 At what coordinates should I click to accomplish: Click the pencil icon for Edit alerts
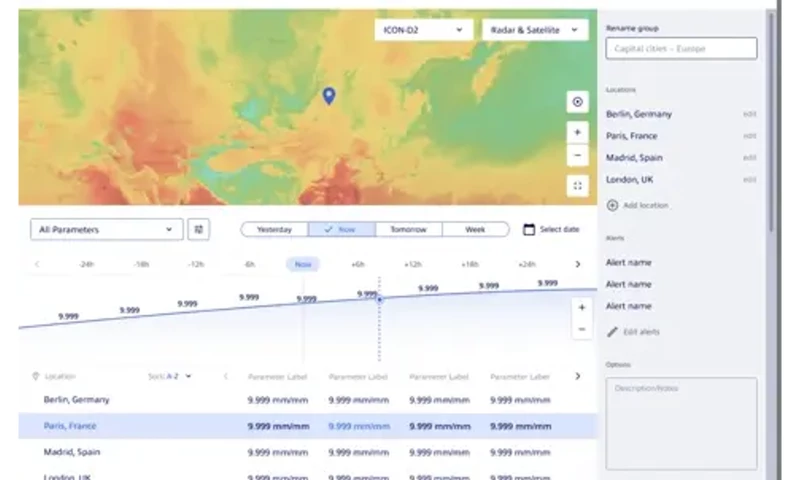(612, 332)
